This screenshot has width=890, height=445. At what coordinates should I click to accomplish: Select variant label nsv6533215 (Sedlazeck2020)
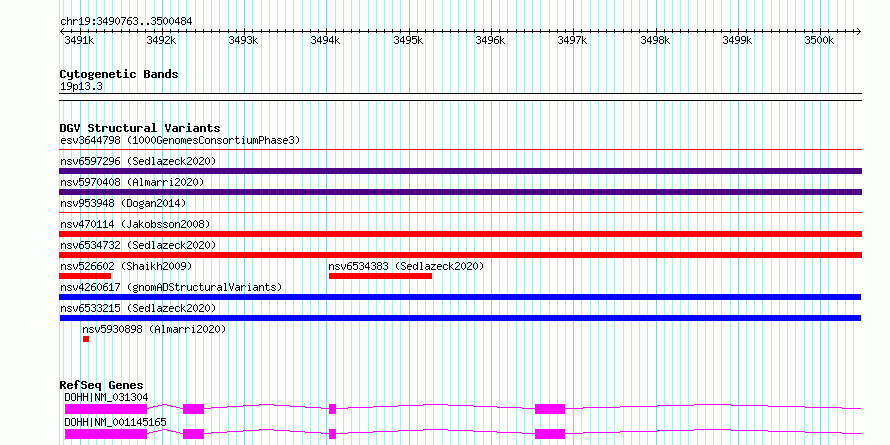point(138,308)
